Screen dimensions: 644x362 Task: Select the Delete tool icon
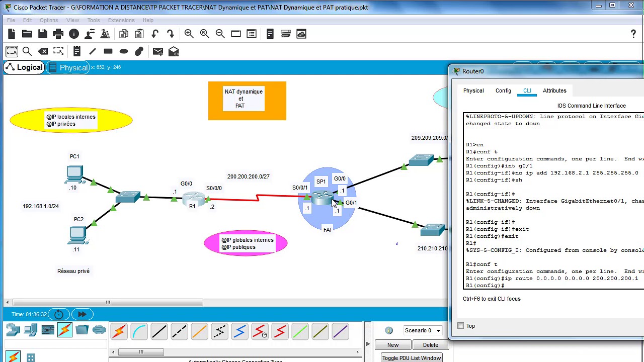[43, 51]
